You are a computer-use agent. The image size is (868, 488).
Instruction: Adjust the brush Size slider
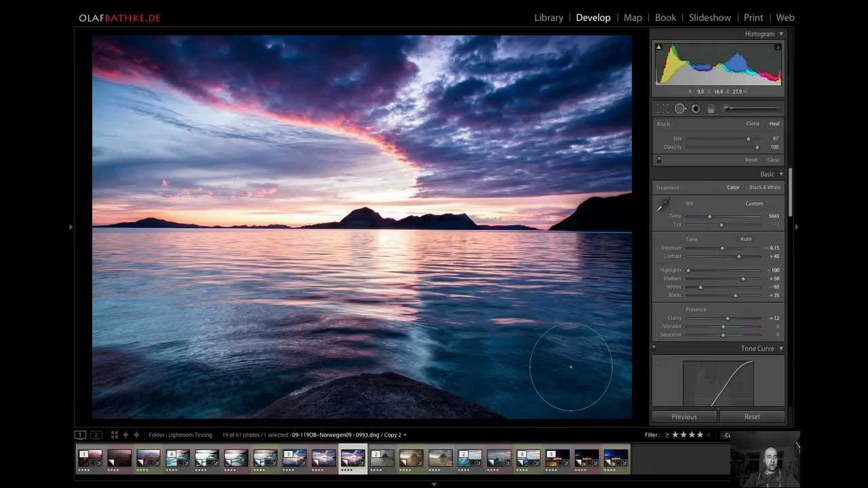tap(723, 139)
